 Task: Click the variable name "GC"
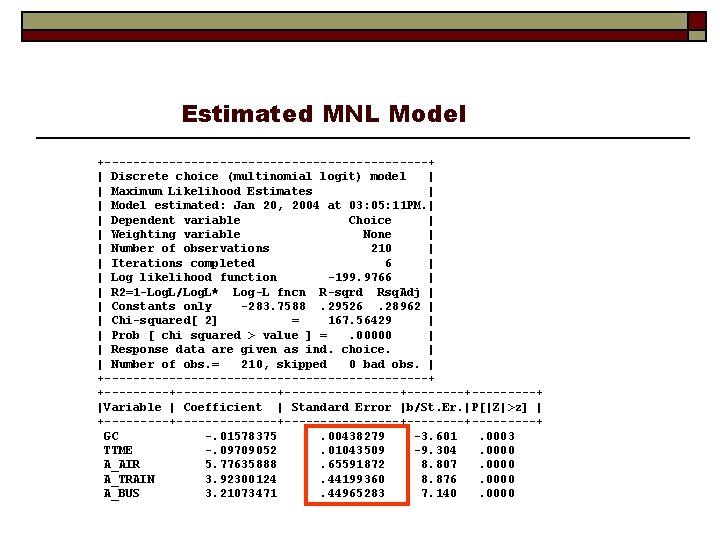coord(111,436)
